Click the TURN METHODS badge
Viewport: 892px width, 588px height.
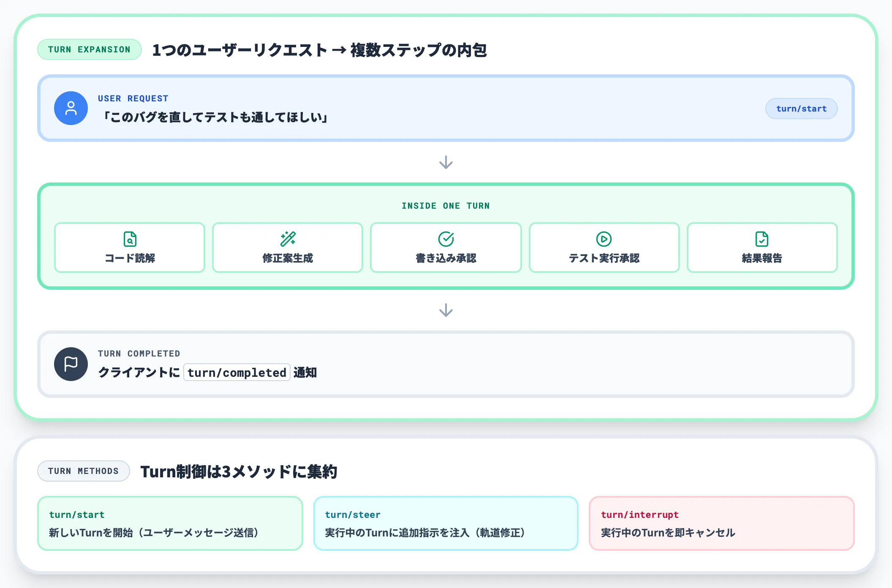(x=84, y=471)
